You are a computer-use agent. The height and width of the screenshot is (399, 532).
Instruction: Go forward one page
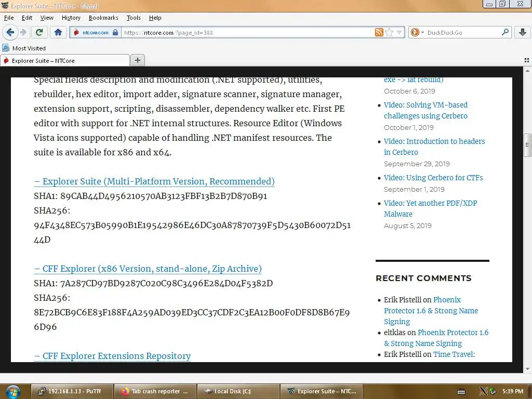point(23,32)
